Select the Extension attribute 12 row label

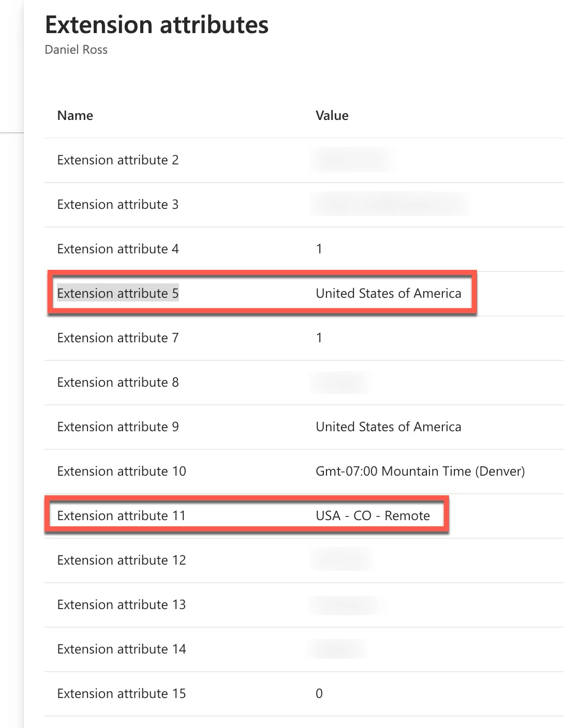[x=122, y=560]
